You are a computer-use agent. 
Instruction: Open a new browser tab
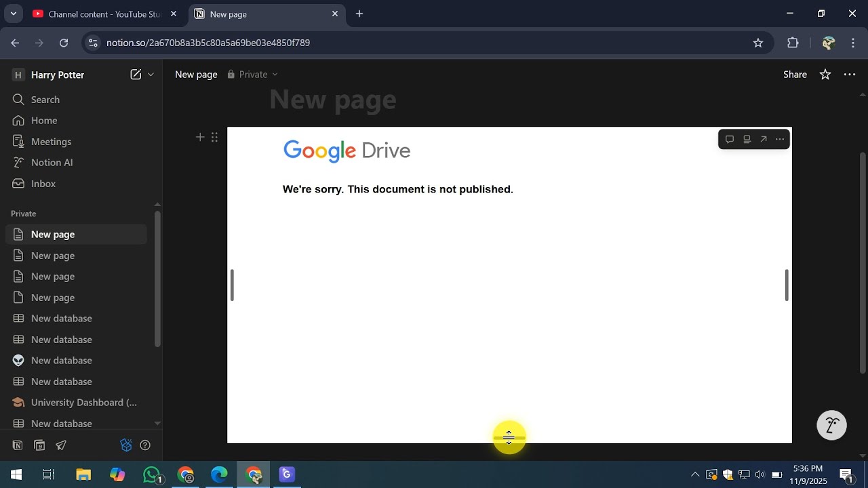click(359, 14)
